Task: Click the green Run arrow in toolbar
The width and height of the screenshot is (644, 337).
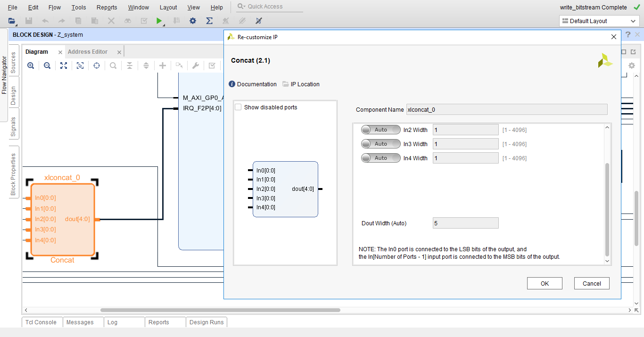Action: tap(159, 21)
